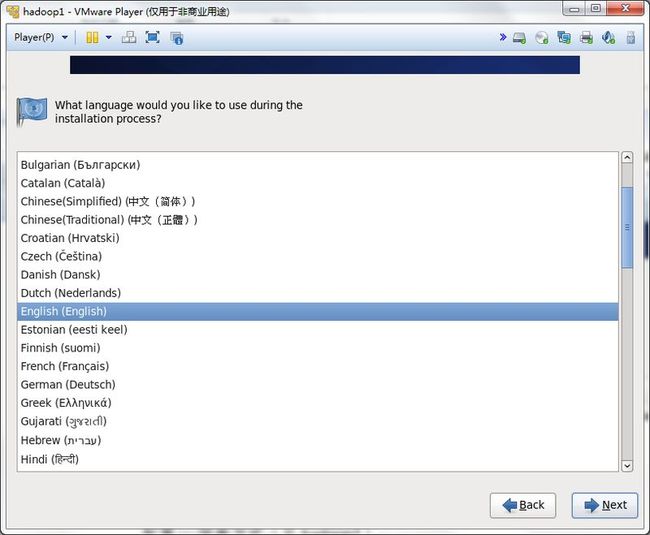Enter full screen mode via toolbar icon
This screenshot has width=650, height=535.
[x=153, y=38]
